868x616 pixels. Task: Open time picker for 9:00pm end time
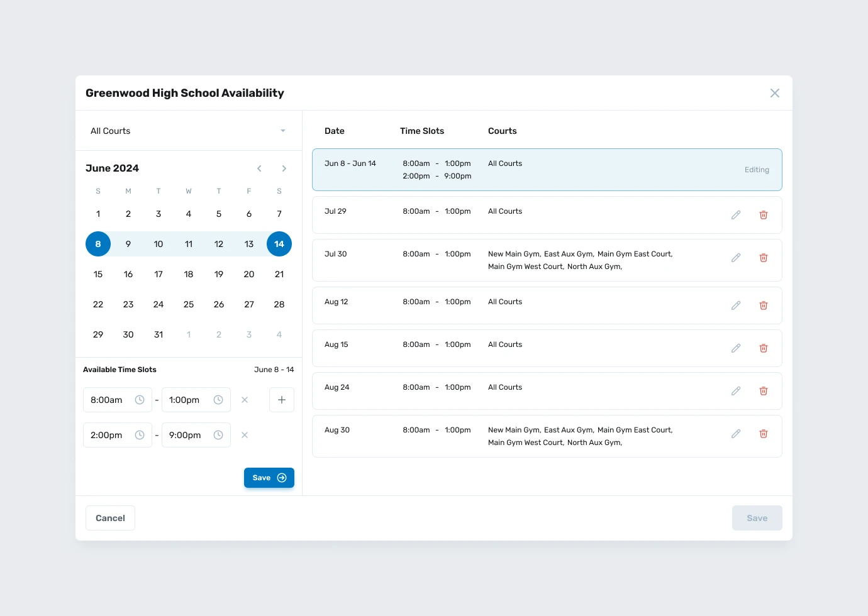pyautogui.click(x=218, y=435)
